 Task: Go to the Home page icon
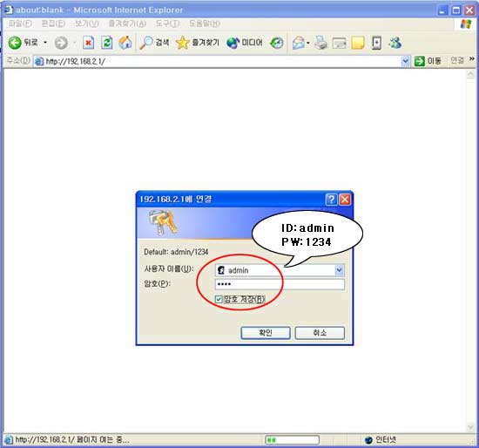[125, 43]
